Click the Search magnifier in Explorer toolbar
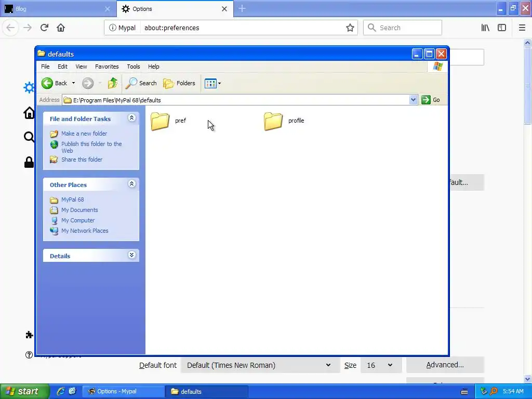This screenshot has width=532, height=399. pos(141,83)
